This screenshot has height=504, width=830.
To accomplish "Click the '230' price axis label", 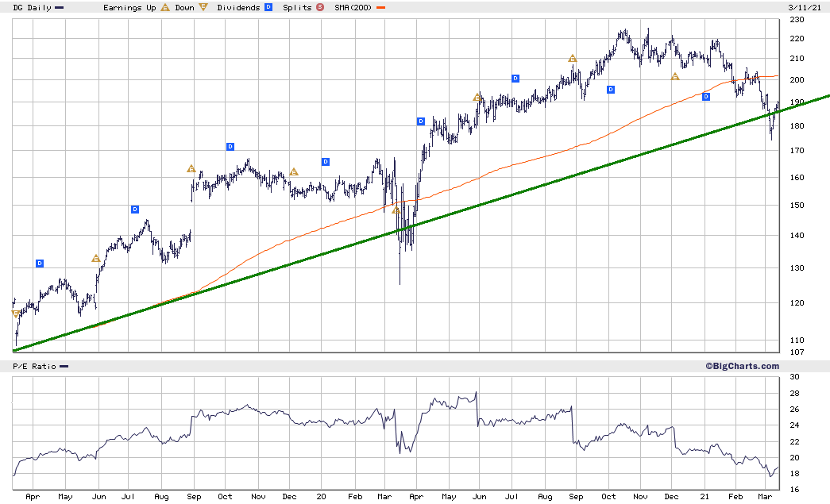I will (x=797, y=20).
